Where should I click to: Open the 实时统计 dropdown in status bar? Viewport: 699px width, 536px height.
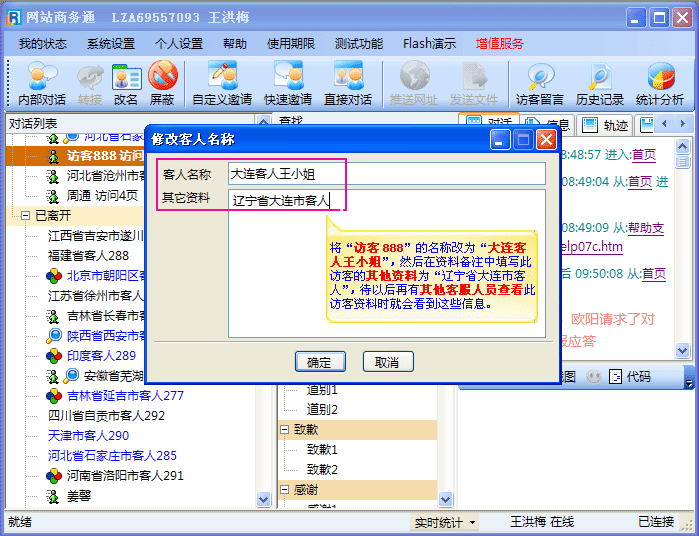tap(445, 522)
